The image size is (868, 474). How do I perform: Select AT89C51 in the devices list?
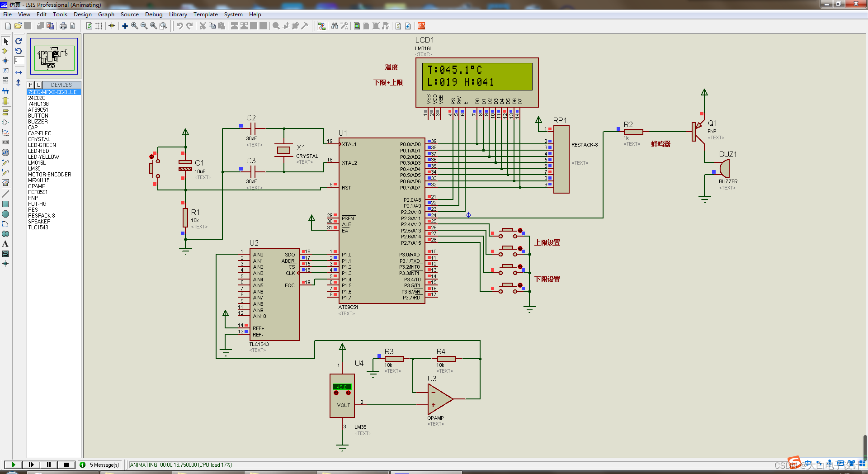point(38,109)
